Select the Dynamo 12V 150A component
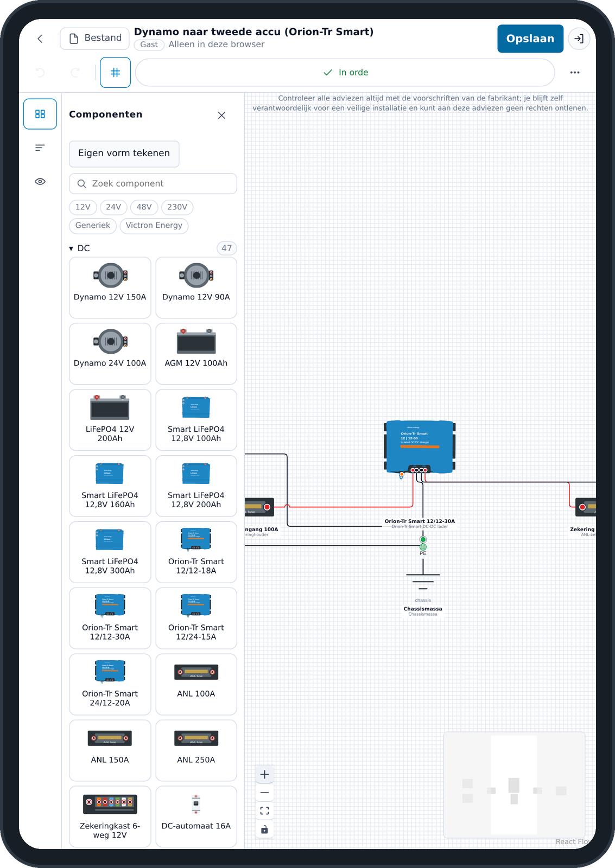Image resolution: width=615 pixels, height=868 pixels. pyautogui.click(x=110, y=288)
